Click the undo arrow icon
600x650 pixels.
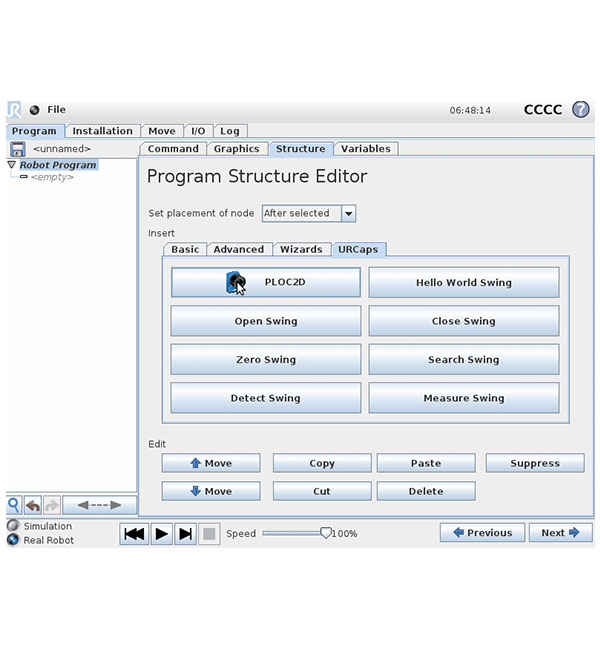(33, 505)
